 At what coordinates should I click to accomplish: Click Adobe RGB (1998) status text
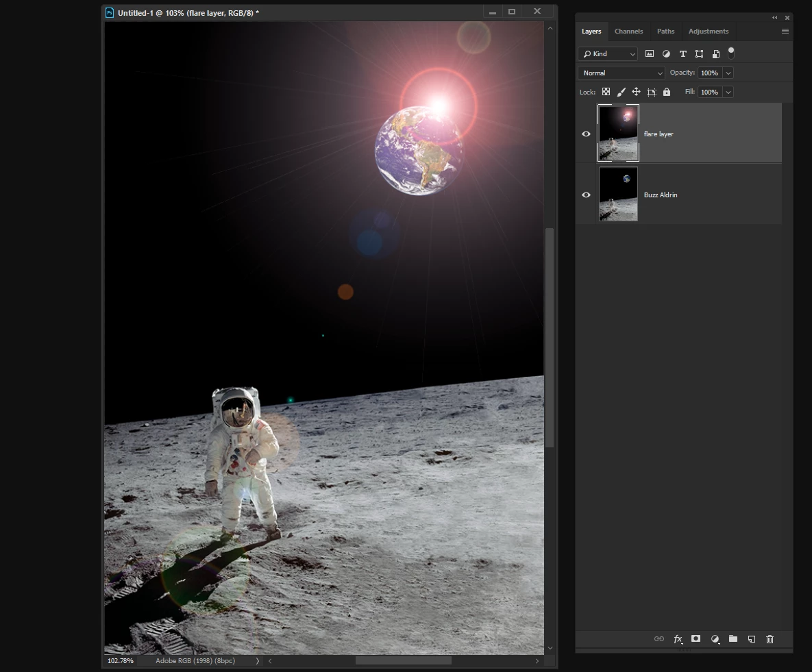(x=195, y=660)
